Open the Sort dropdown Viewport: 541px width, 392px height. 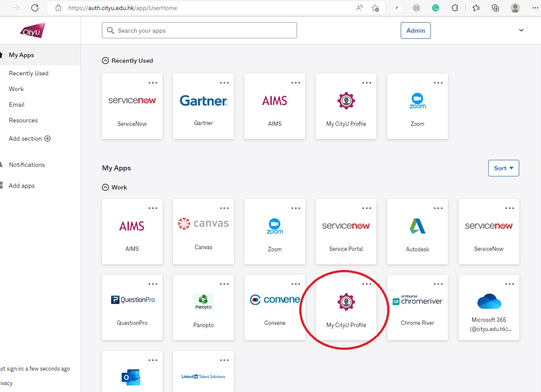[504, 168]
